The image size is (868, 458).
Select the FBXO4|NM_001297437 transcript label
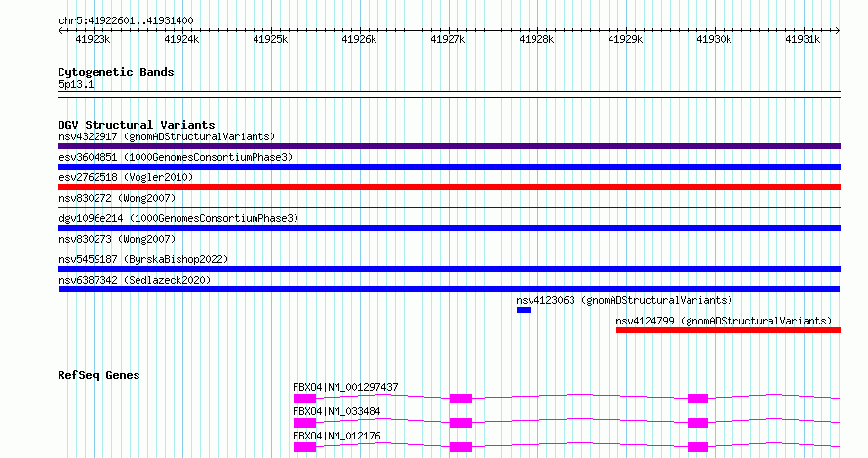tap(345, 387)
